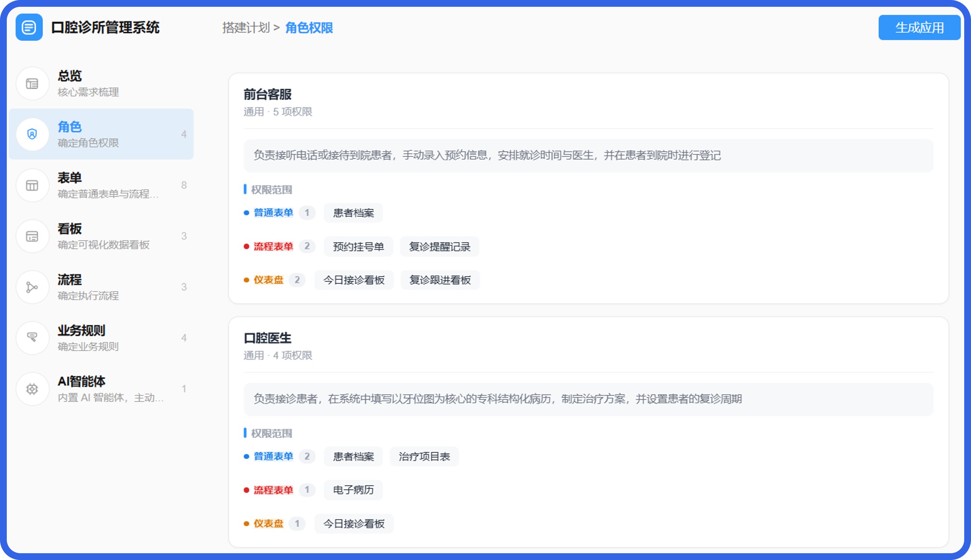Screen dimensions: 971x560
Task: Click the 生成应用 button
Action: [919, 28]
